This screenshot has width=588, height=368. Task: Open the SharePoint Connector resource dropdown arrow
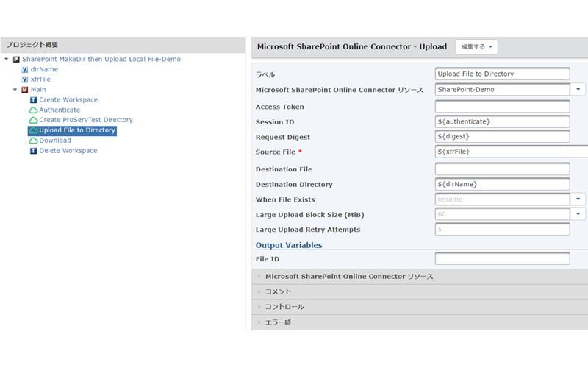coord(578,89)
